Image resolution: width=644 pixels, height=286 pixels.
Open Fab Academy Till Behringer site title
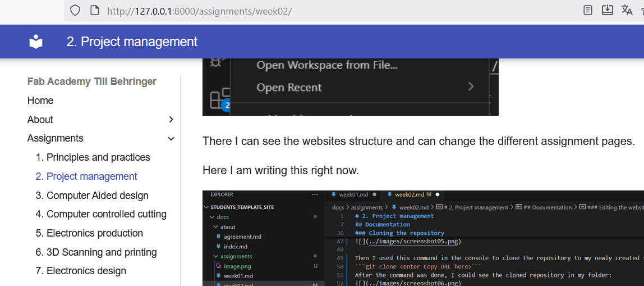pos(92,81)
